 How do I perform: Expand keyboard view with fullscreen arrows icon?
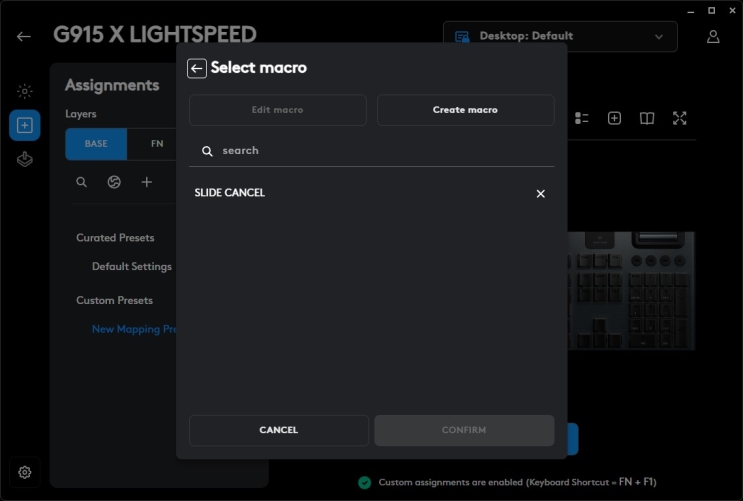pyautogui.click(x=680, y=118)
